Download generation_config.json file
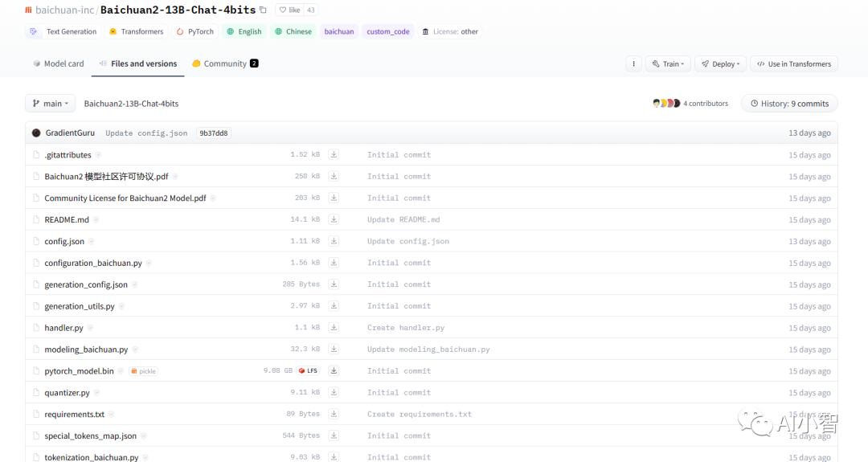 pos(334,284)
